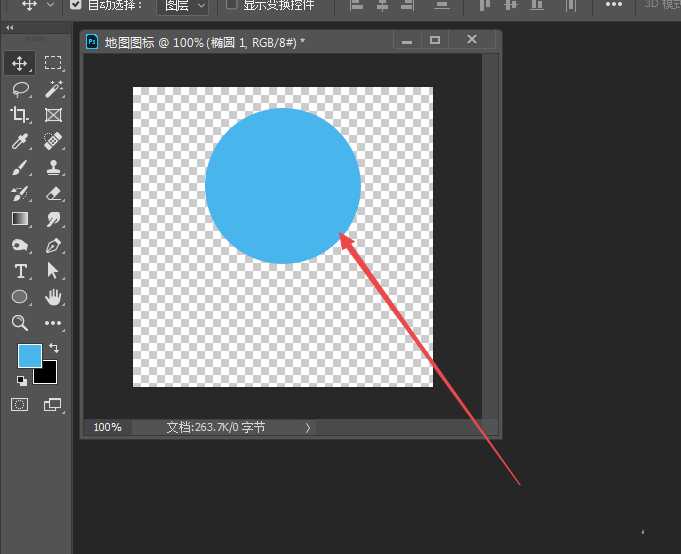Toggle Quick Mask mode
The width and height of the screenshot is (681, 554).
(x=20, y=405)
